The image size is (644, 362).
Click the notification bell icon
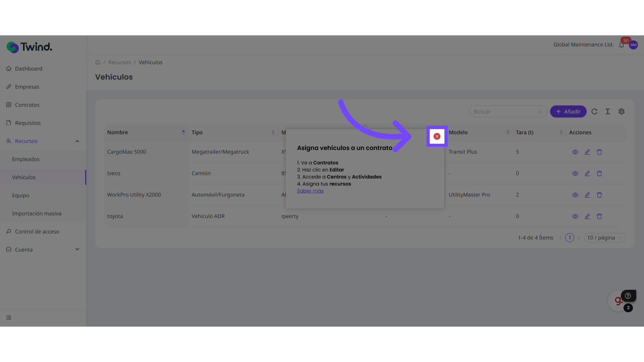pyautogui.click(x=621, y=45)
